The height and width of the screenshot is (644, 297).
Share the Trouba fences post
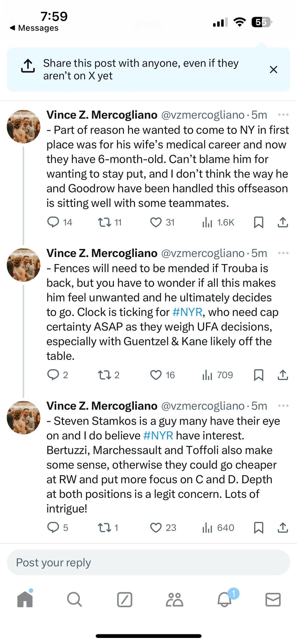click(283, 375)
